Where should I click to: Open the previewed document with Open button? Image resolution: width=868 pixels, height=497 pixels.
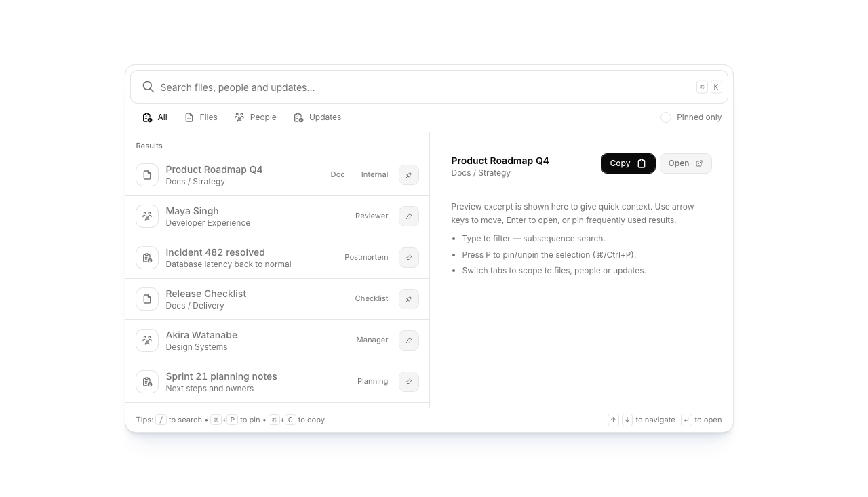685,163
